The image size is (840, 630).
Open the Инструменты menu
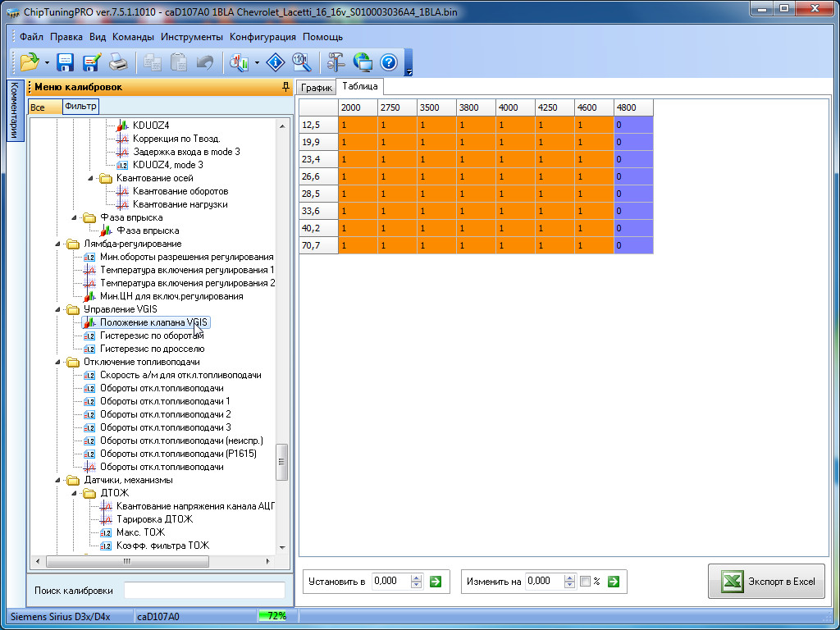point(192,37)
